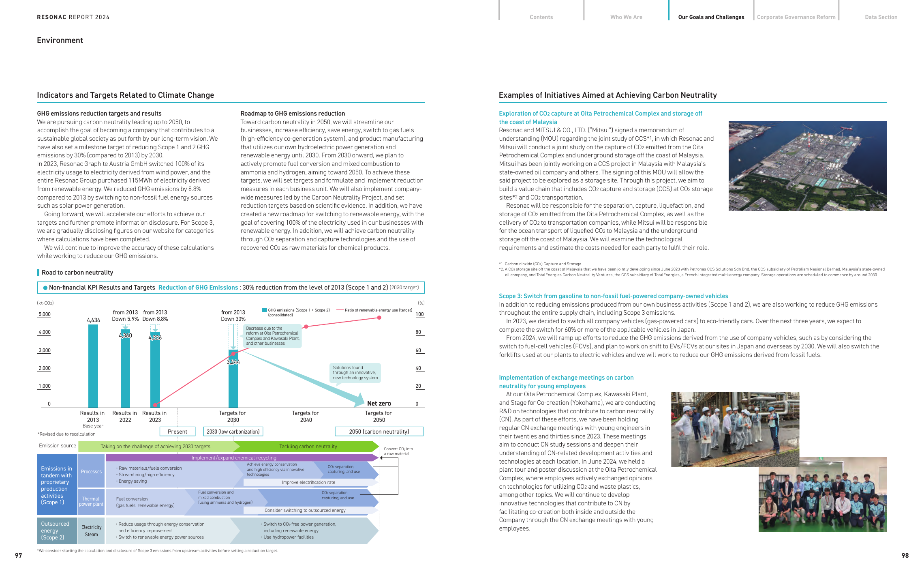The height and width of the screenshot is (580, 924).
Task: Click 'Taking on the challenge of achieving 2030 targets'
Action: point(156,446)
